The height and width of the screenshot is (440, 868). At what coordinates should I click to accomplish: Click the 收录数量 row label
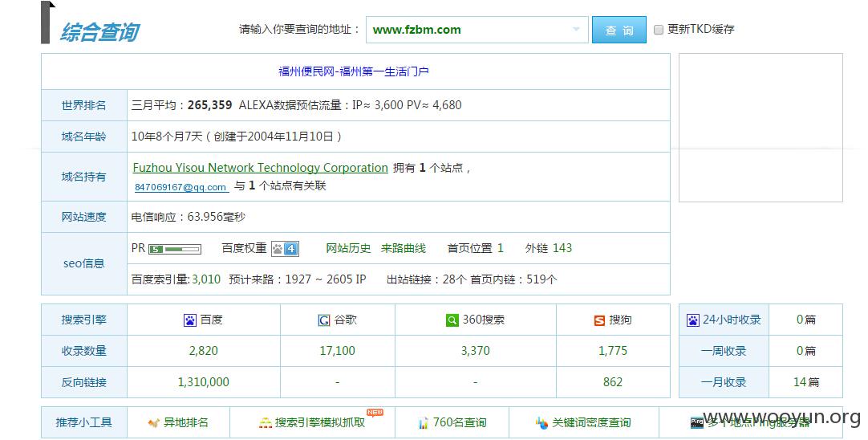(83, 351)
